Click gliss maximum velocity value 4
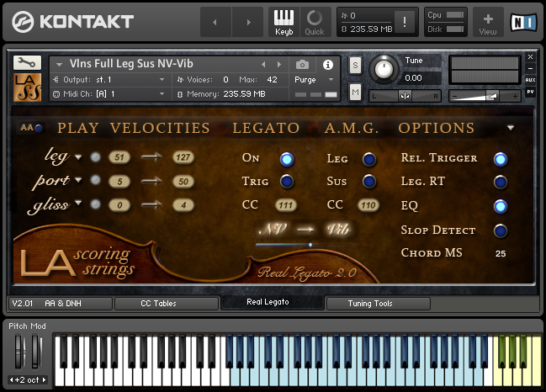Viewport: 546px width, 392px height. [183, 205]
